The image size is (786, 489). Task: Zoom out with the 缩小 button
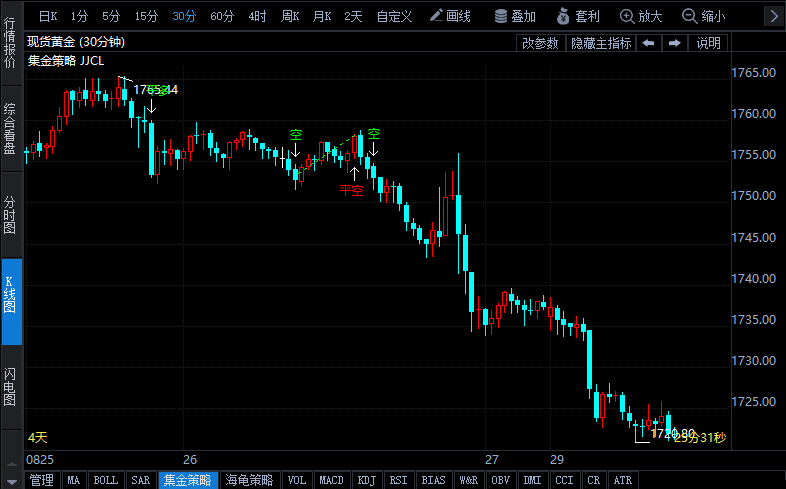(x=704, y=16)
